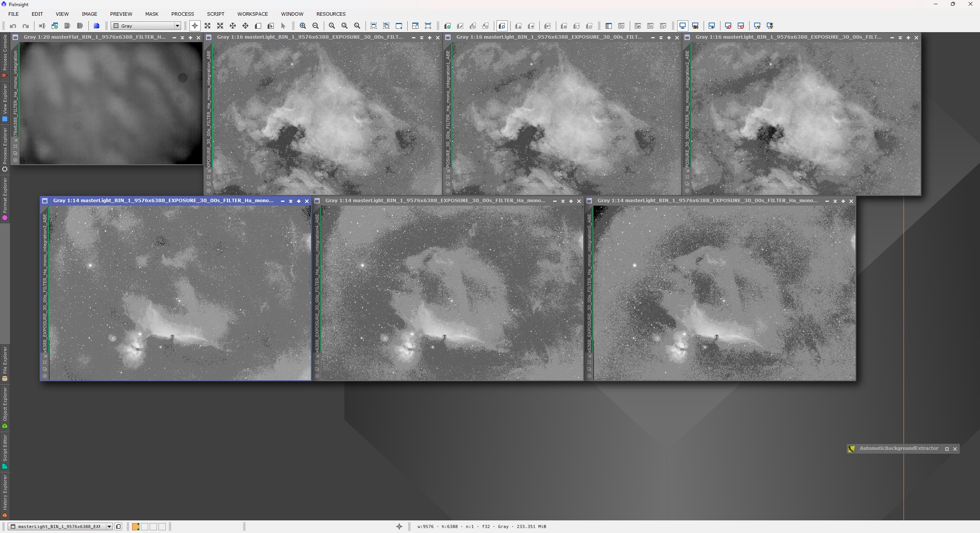The image size is (980, 533).
Task: Click the blue monitor screen transfer icon
Action: tap(683, 26)
